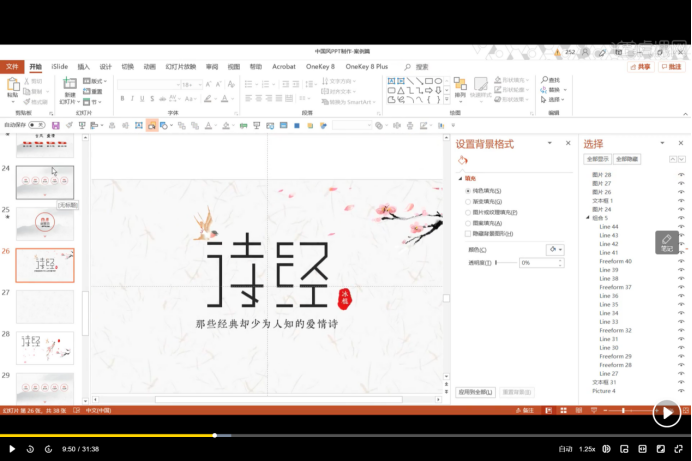
Task: Click the Notes pencil floating button
Action: point(666,242)
